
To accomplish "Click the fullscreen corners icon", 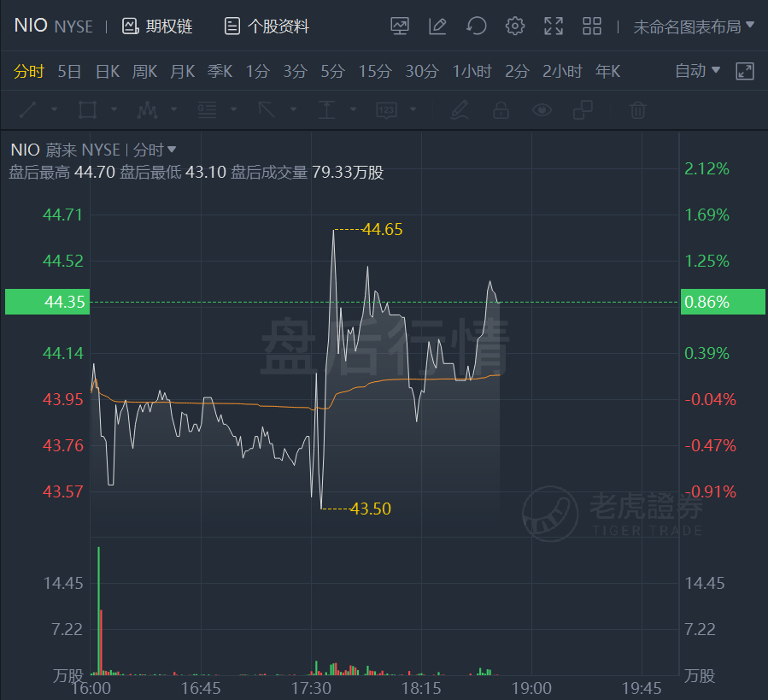I will 554,26.
